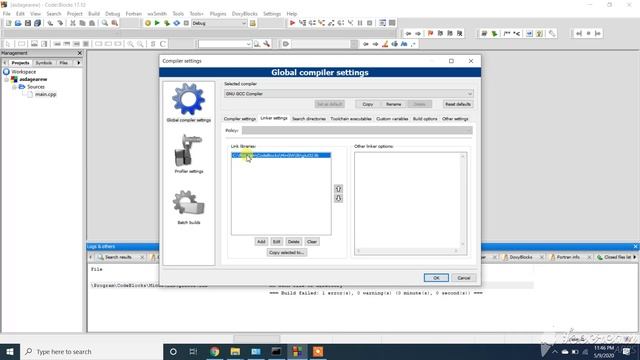
Task: Collapse the project node in Management tree
Action: pyautogui.click(x=7, y=79)
